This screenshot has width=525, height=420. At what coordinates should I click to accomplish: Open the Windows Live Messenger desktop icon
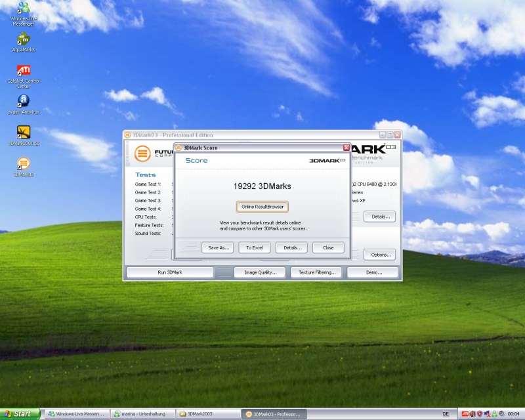(x=24, y=13)
